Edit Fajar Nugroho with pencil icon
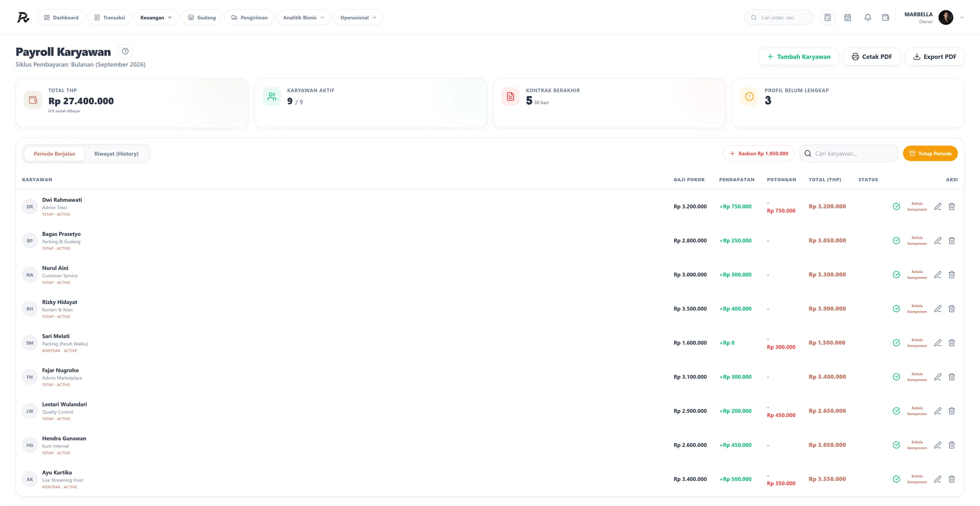 (938, 377)
